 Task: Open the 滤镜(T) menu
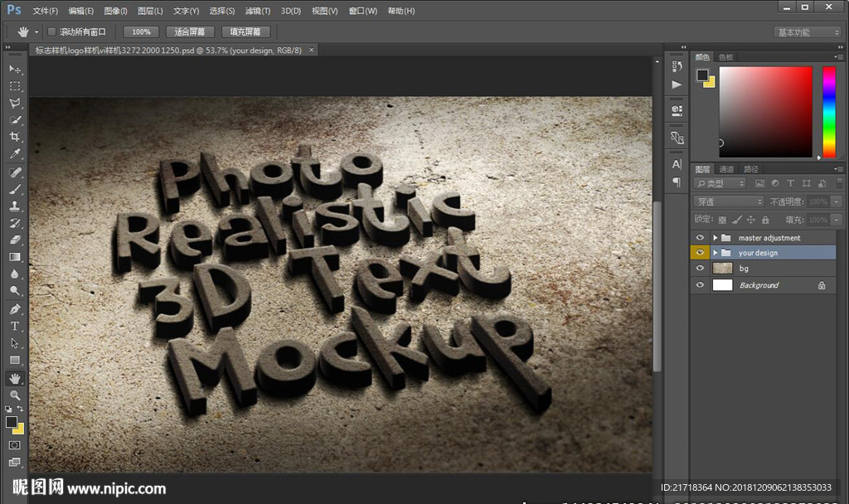tap(258, 11)
